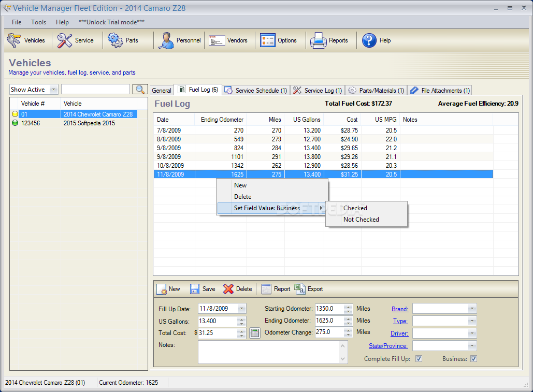
Task: Click the red X Delete icon
Action: pos(228,289)
